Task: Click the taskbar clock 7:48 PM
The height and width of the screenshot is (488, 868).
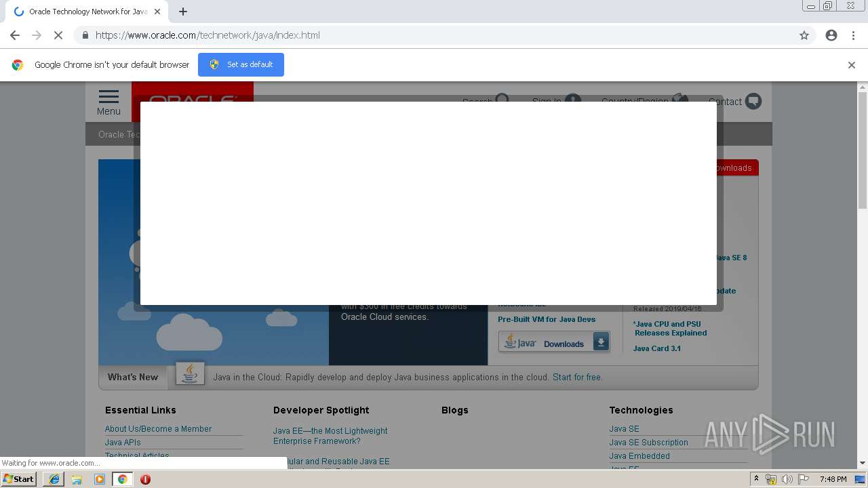Action: click(x=833, y=479)
